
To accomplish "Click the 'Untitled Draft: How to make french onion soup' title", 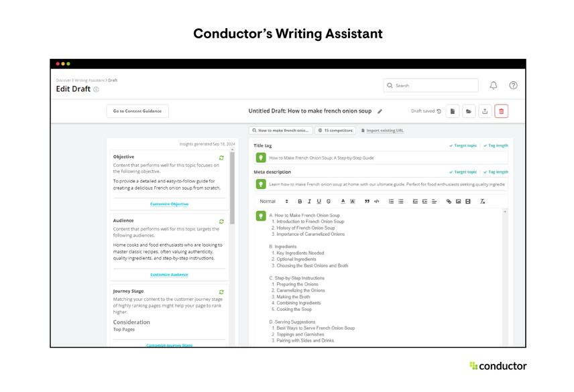I will 310,111.
